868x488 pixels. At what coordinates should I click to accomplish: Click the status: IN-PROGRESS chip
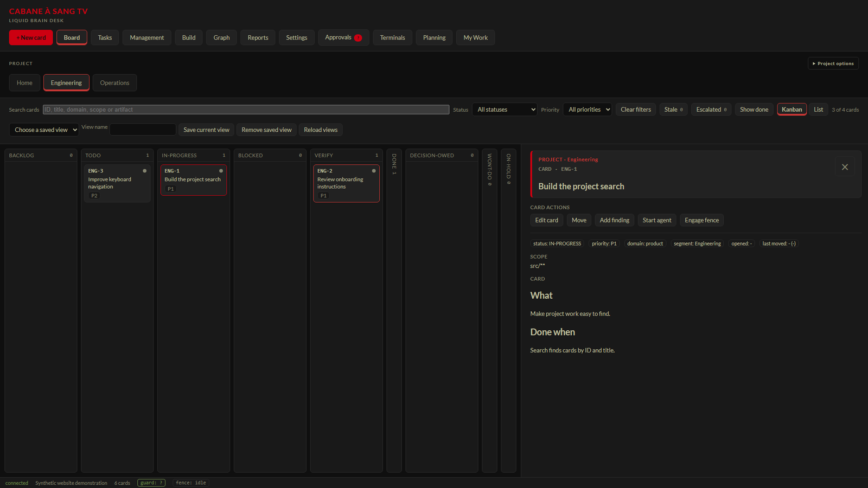(x=557, y=243)
